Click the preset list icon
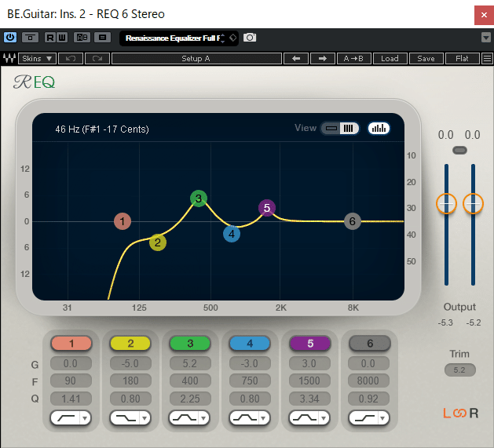The image size is (494, 448). point(102,38)
